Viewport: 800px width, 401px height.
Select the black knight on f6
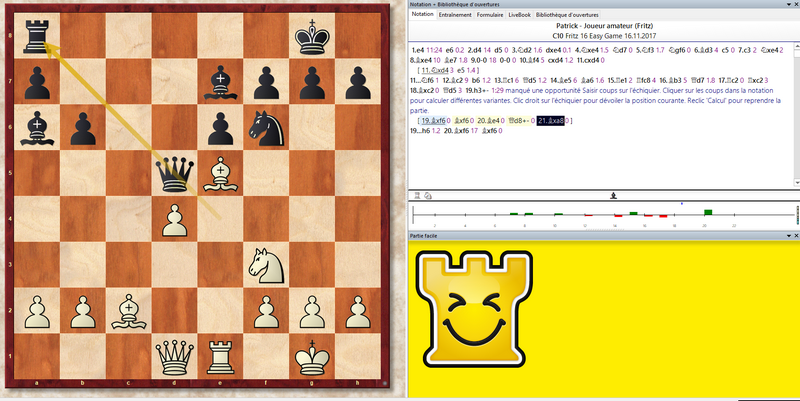coord(266,128)
